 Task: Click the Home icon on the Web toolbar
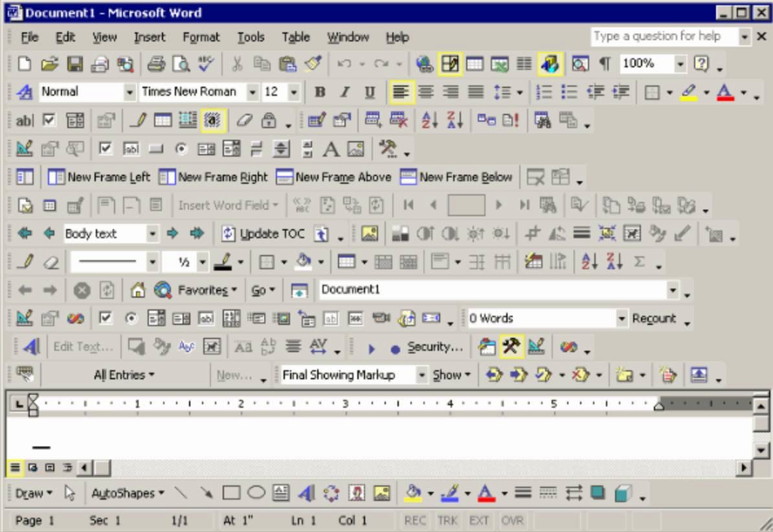[x=137, y=290]
